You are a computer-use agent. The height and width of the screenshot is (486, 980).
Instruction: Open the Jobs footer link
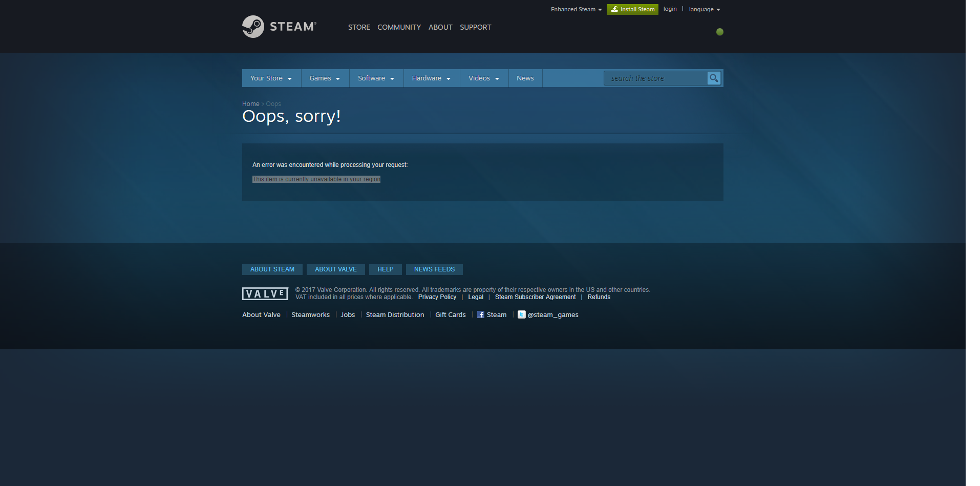[x=348, y=314]
